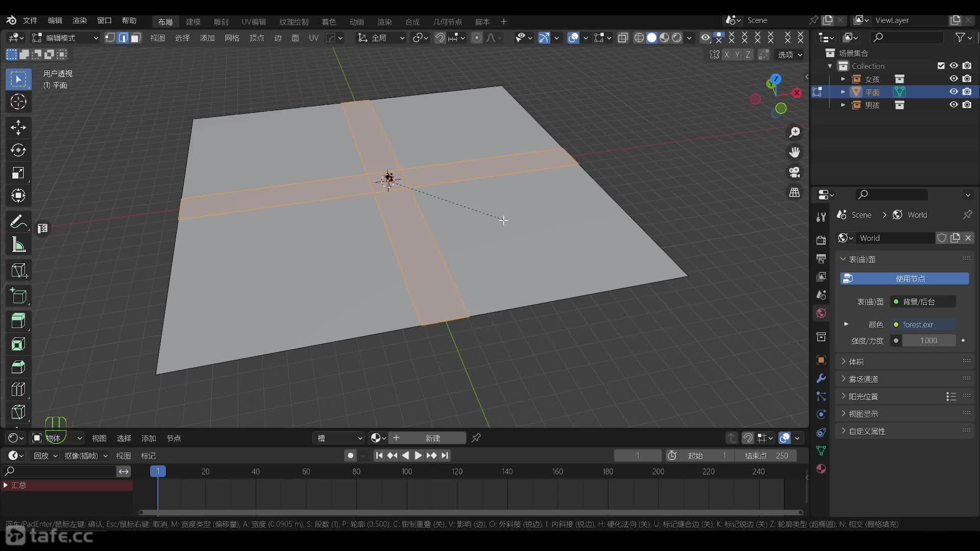Click the pan view hand icon
980x551 pixels.
click(794, 152)
